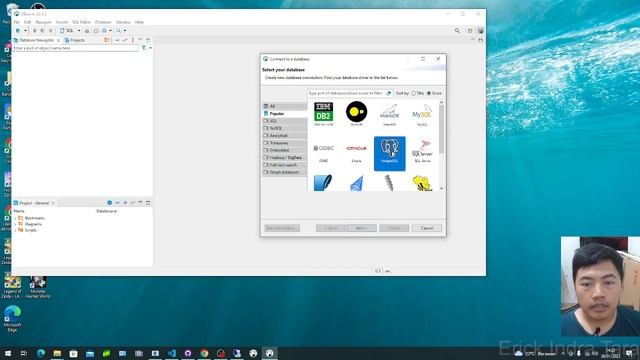640x360 pixels.
Task: Open Visual Studio Code from taskbar
Action: click(171, 353)
